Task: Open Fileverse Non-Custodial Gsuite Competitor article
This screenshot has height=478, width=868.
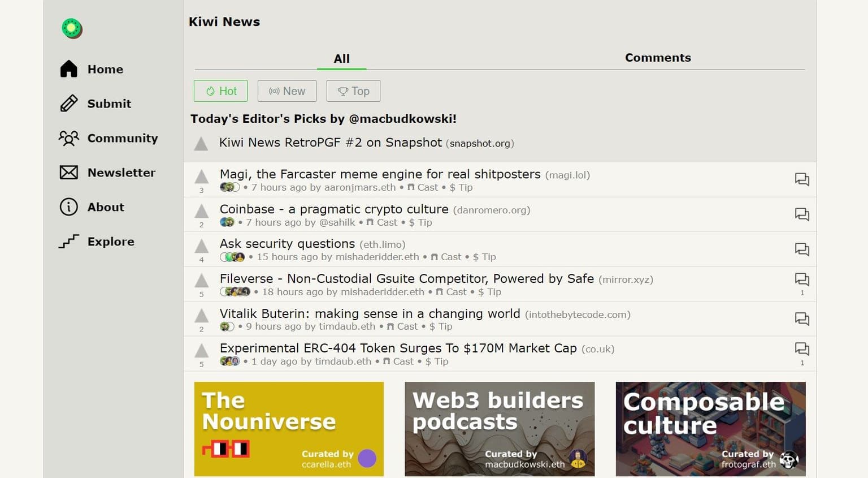Action: 406,278
